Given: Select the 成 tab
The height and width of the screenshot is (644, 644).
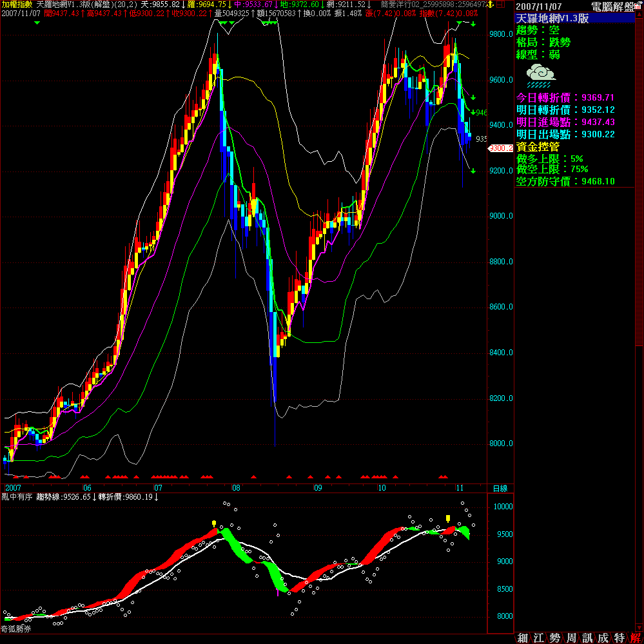Looking at the screenshot, I should 603,638.
